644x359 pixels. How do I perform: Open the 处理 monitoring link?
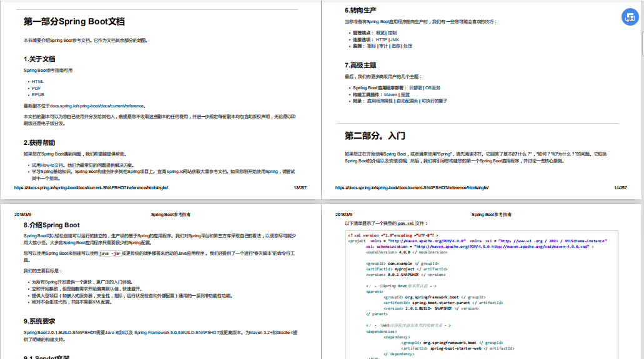coord(407,46)
